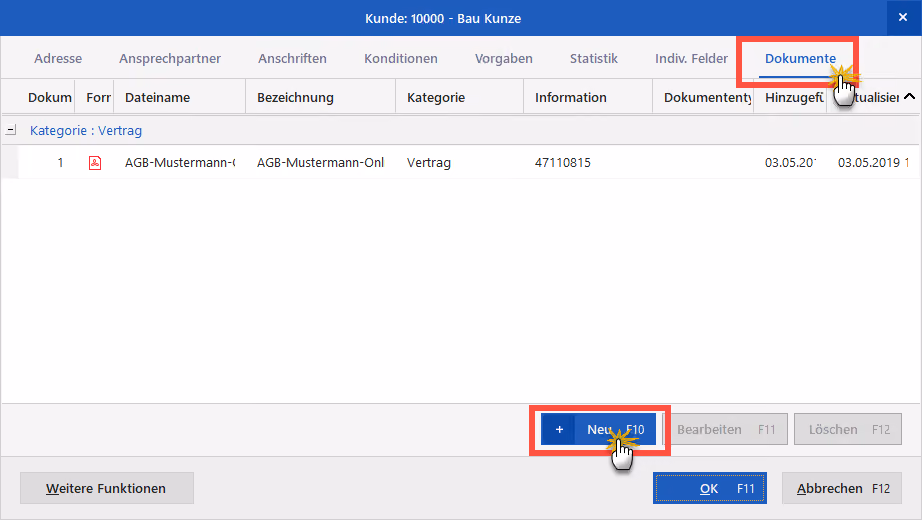Show the Statistik tab
The image size is (922, 520).
point(593,58)
